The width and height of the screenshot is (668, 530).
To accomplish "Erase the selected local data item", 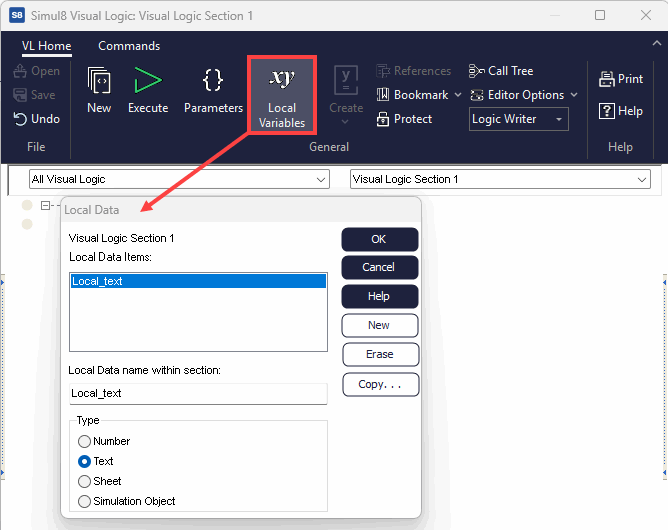I will (x=380, y=354).
